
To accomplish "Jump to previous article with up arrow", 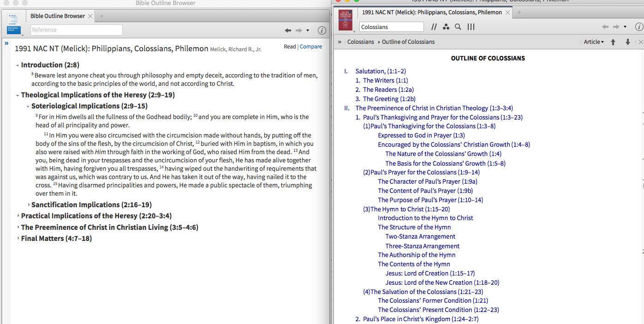I will pyautogui.click(x=613, y=42).
